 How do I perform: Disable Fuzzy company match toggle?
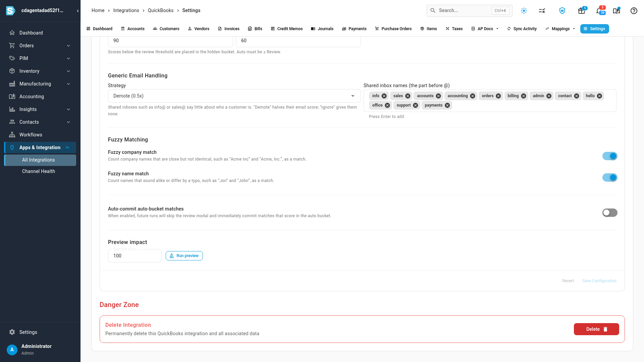click(x=610, y=156)
